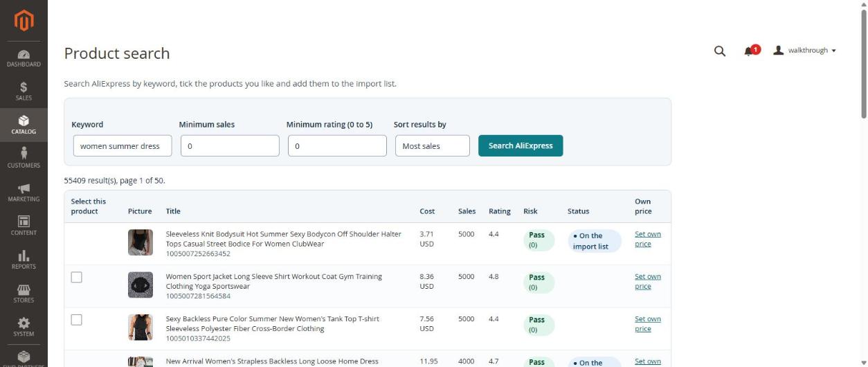Click Pass risk badge for Sexy Backless Tank Top
Screen dimensions: 868x367
pos(539,324)
